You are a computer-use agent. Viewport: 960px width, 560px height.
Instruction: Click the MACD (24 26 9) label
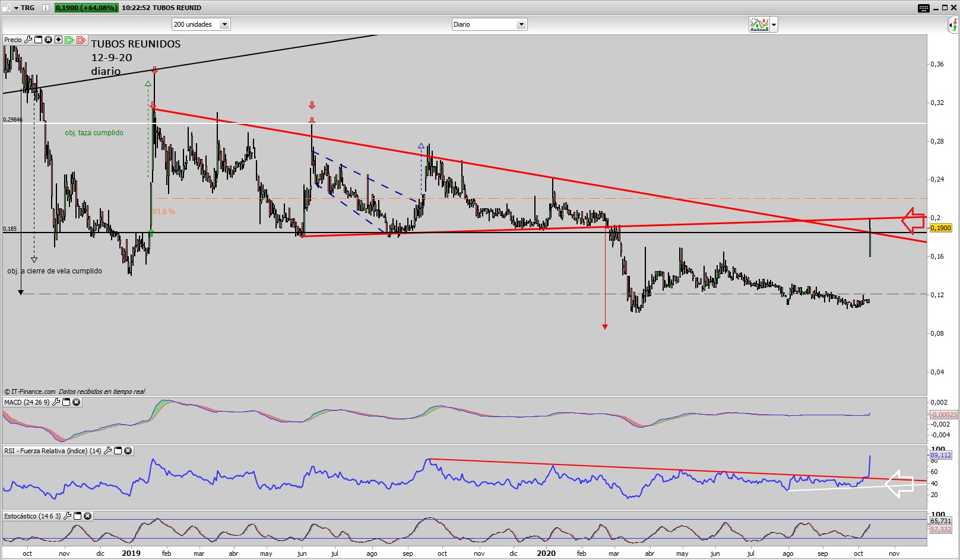point(27,402)
